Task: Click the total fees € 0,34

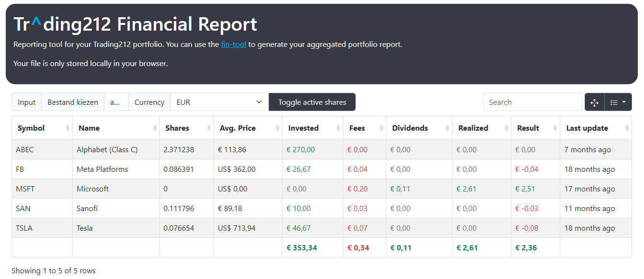Action: click(358, 248)
